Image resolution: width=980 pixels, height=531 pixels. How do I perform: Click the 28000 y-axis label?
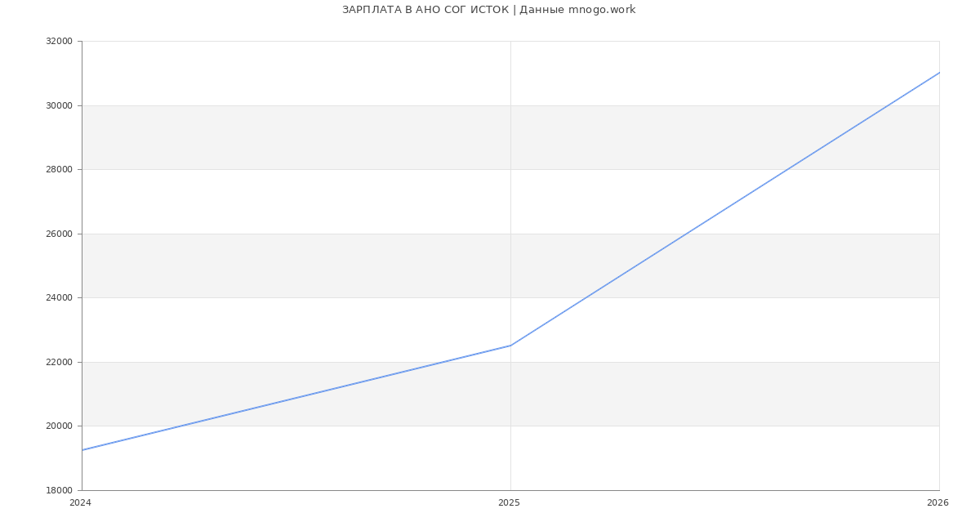point(59,170)
